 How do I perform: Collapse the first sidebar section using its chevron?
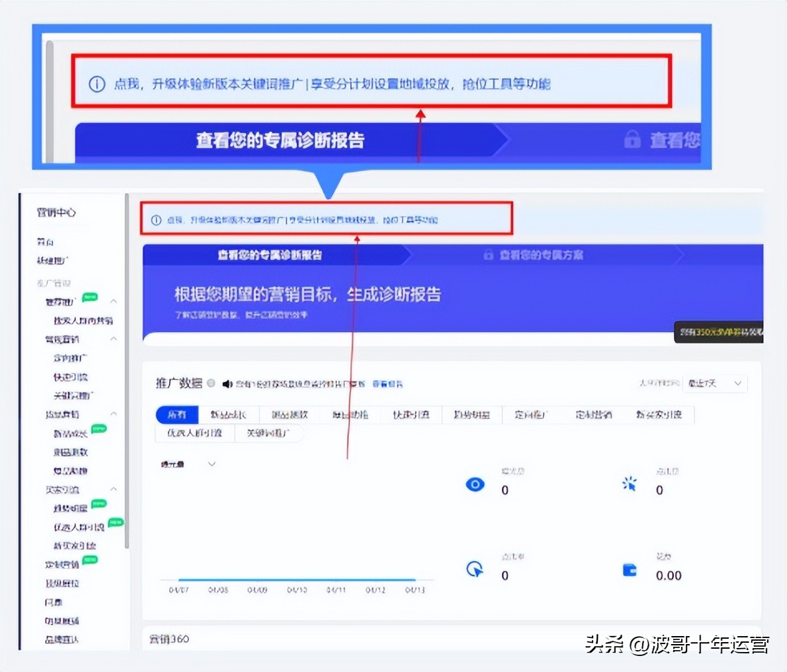(114, 301)
